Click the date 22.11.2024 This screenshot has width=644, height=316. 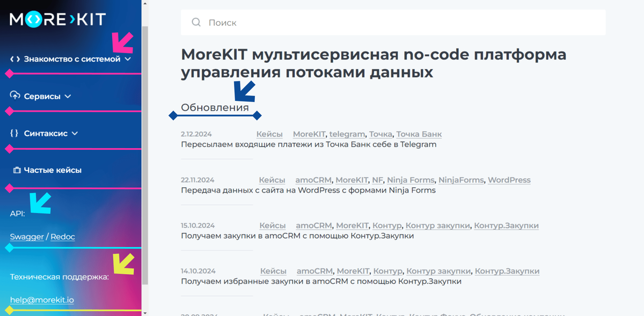click(197, 180)
